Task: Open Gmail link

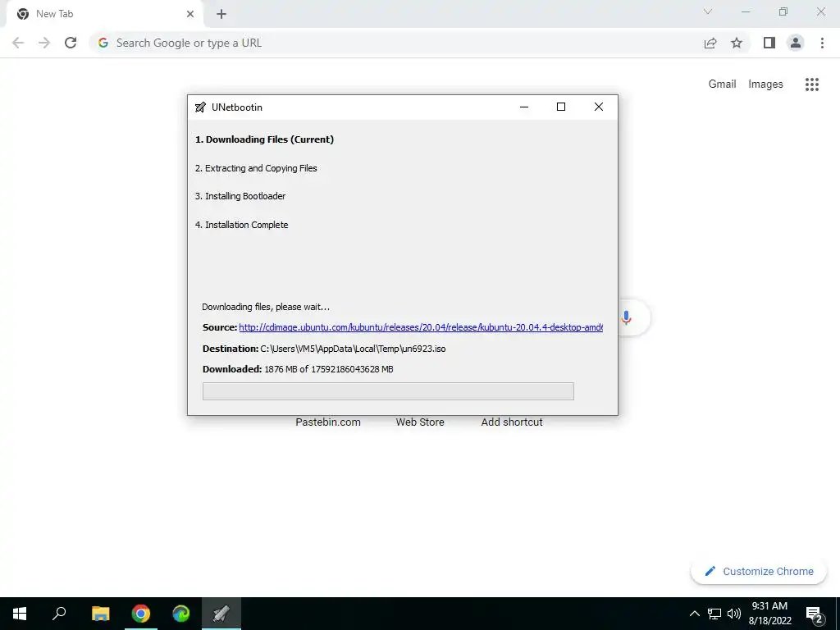Action: click(x=722, y=84)
